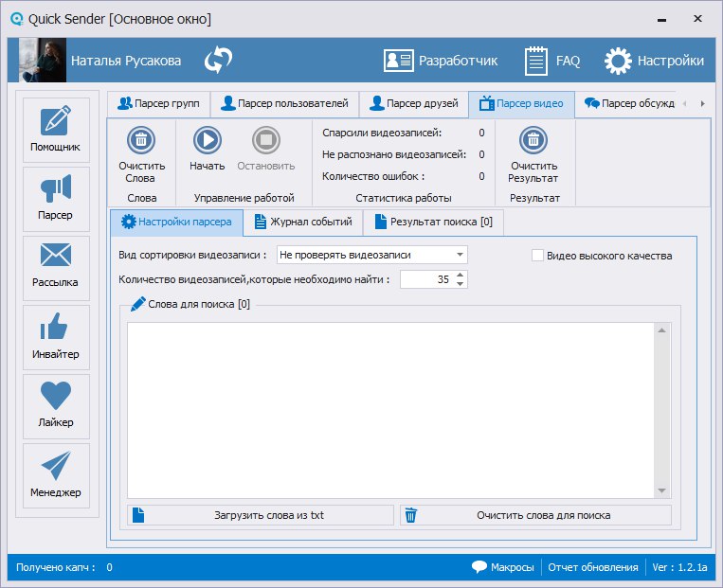Open Результат поиска [0] subtab
Viewport: 723px width, 588px height.
tap(433, 223)
